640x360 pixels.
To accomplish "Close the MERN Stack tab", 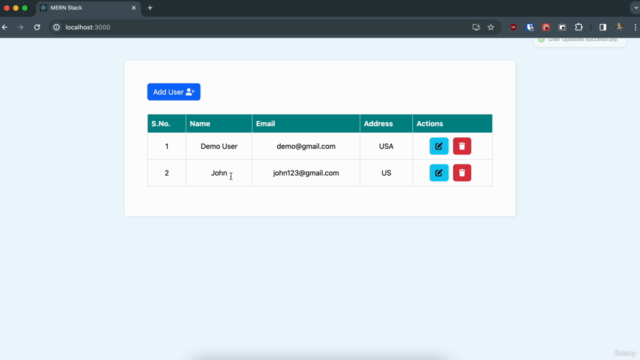I will 133,8.
